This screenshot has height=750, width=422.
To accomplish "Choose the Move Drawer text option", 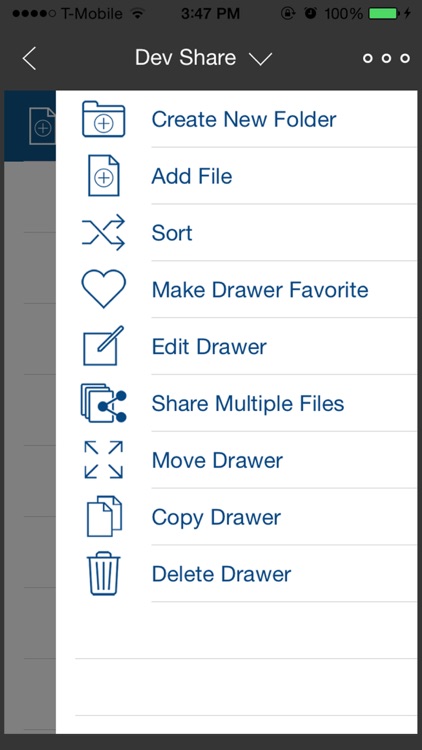I will coord(217,460).
